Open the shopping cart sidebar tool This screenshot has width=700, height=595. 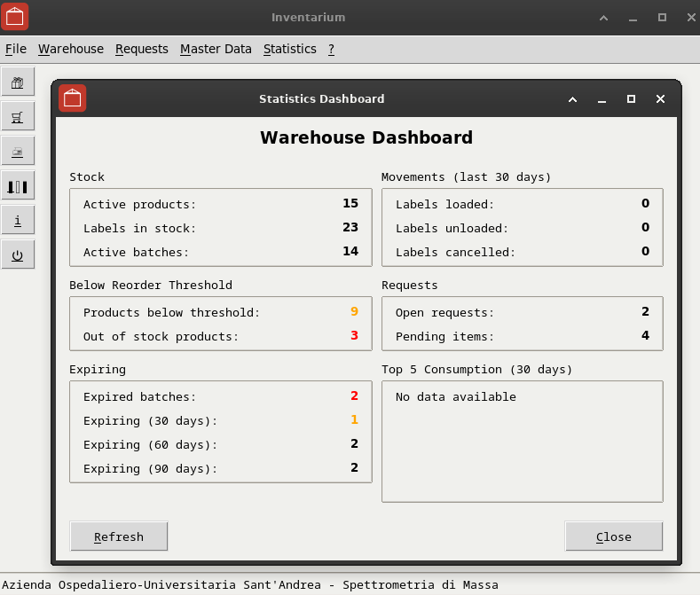(x=18, y=117)
